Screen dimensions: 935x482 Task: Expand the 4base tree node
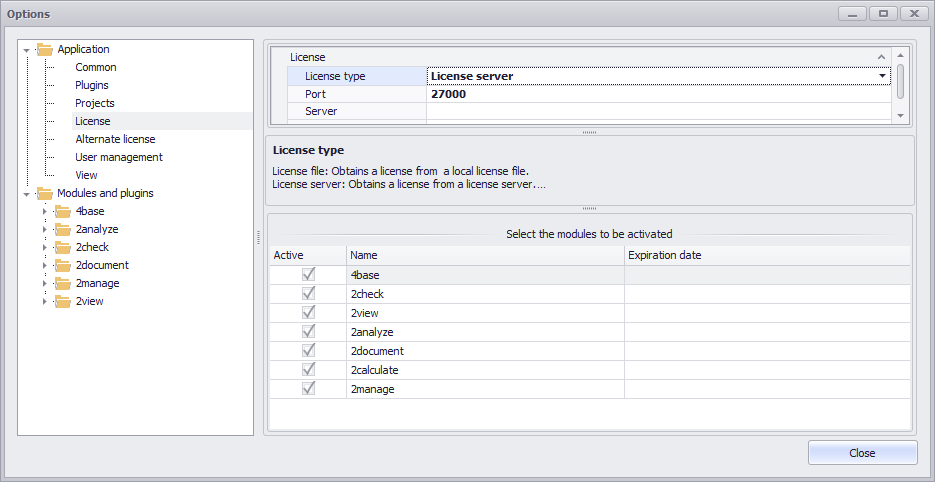[45, 211]
